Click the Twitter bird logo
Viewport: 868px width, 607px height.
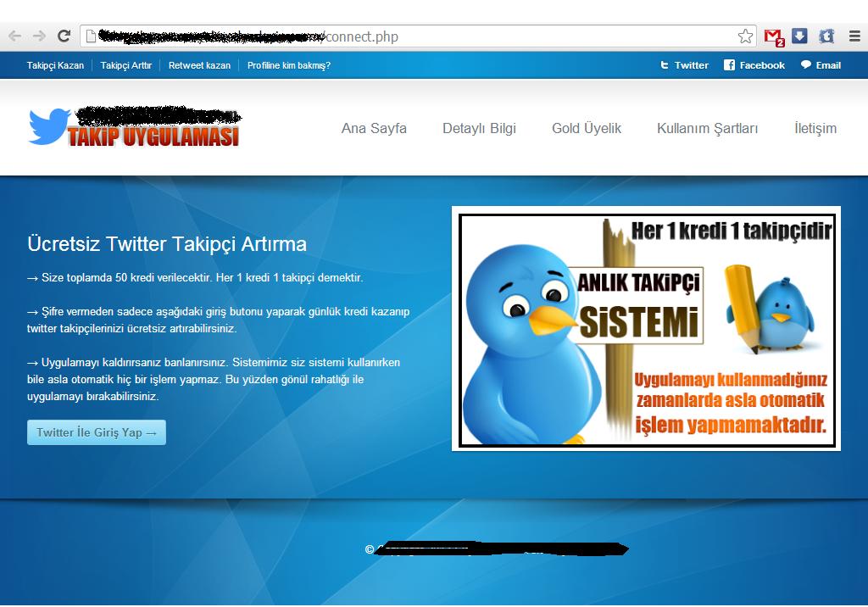[49, 126]
